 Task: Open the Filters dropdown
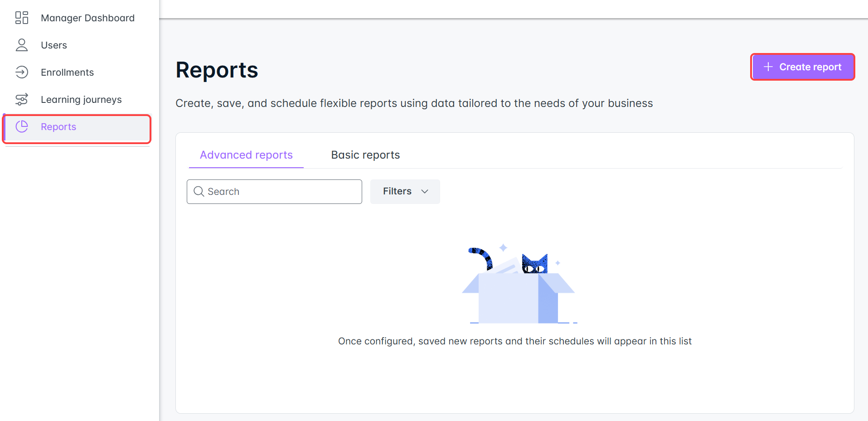point(397,192)
